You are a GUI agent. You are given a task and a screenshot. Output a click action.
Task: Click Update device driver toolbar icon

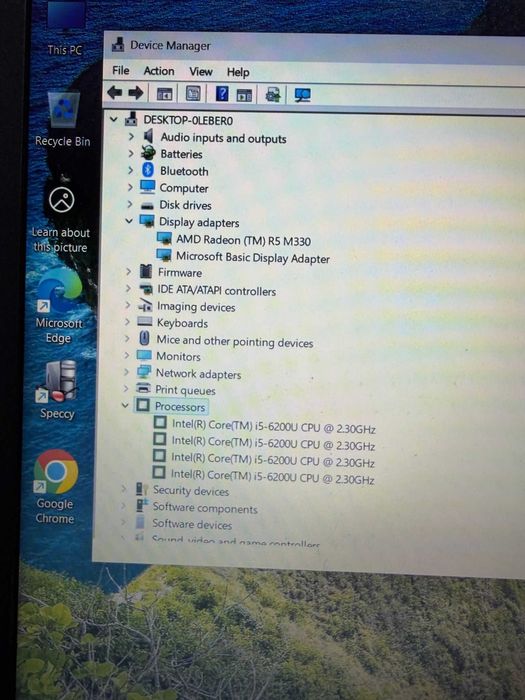[x=273, y=95]
